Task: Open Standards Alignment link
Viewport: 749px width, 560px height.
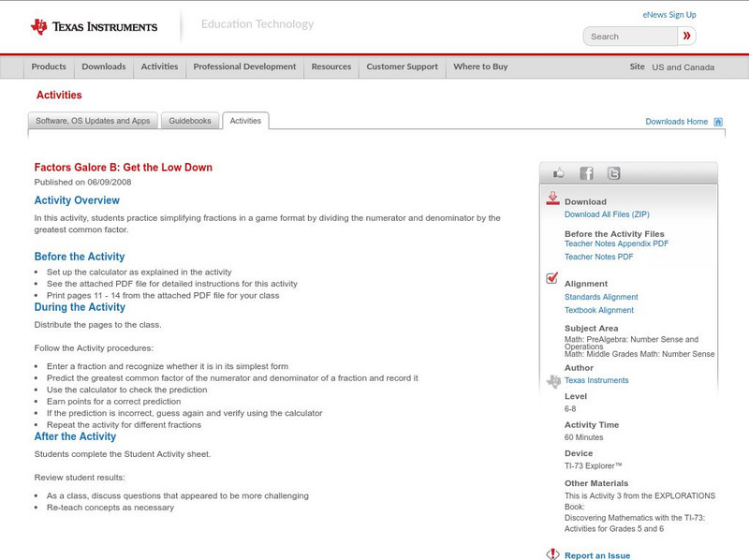Action: point(601,297)
